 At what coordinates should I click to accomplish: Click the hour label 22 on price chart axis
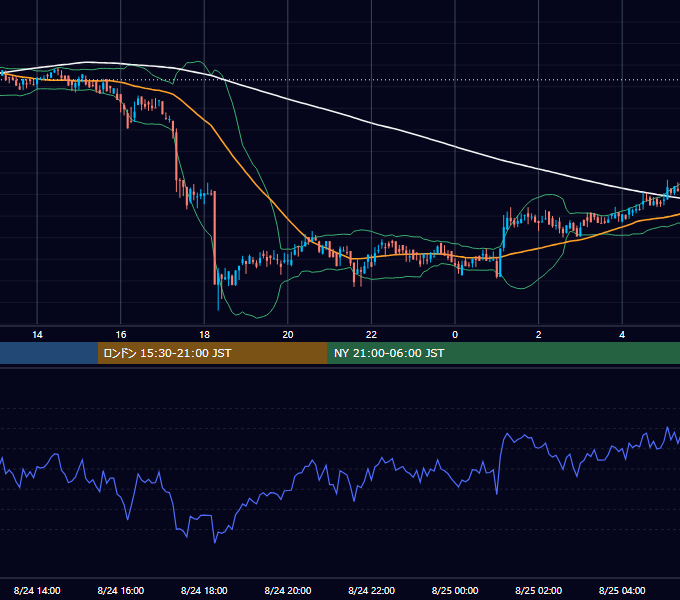tap(371, 335)
